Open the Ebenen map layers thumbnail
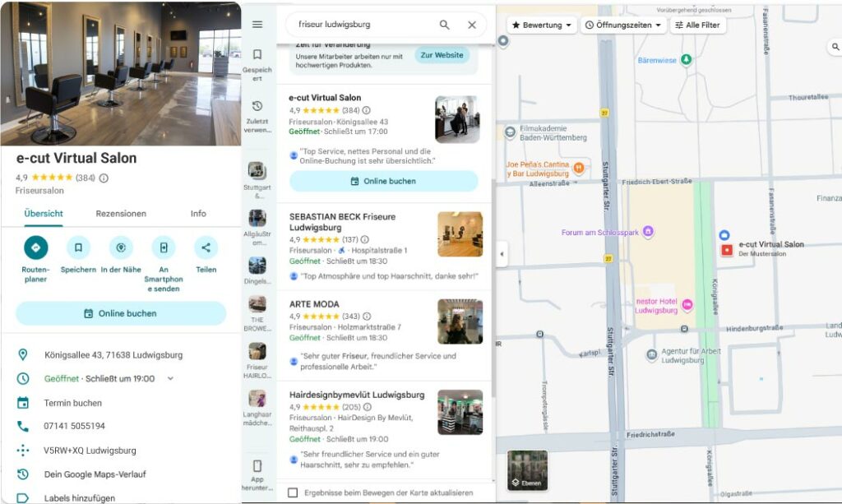The width and height of the screenshot is (842, 504). coord(527,470)
